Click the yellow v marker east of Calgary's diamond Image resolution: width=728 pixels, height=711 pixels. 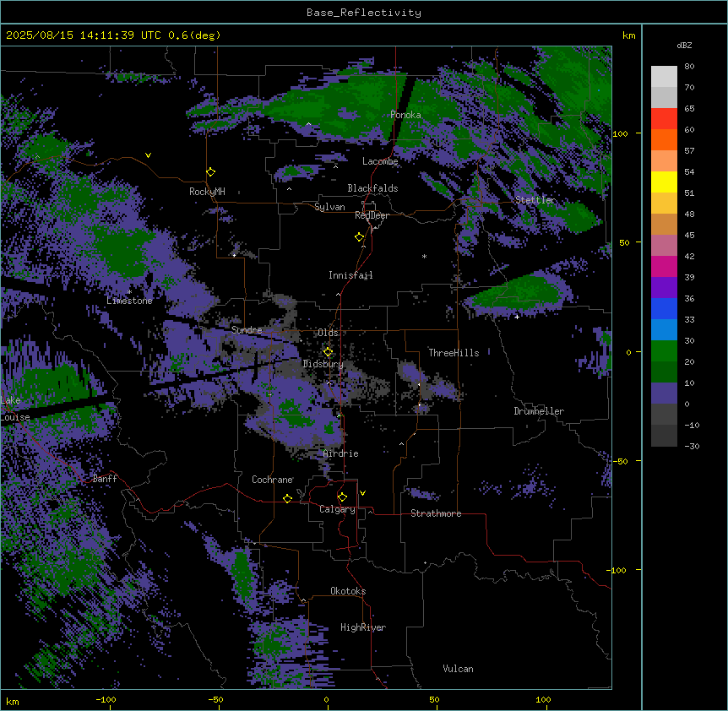click(362, 493)
